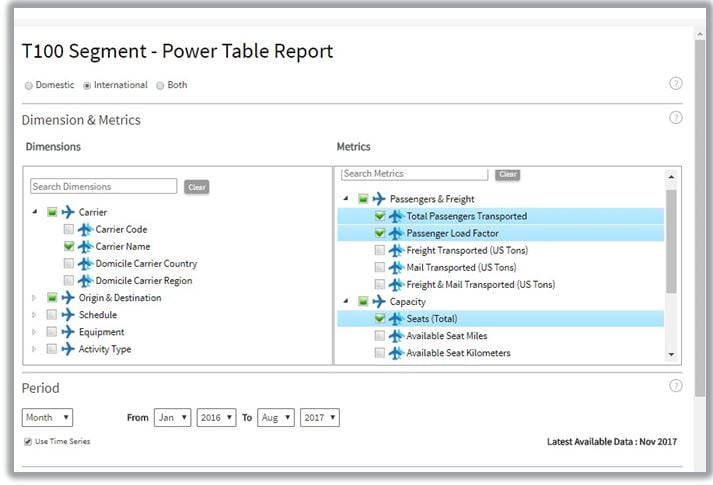Collapse the Passengers & Freight group
713x485 pixels.
pos(346,199)
